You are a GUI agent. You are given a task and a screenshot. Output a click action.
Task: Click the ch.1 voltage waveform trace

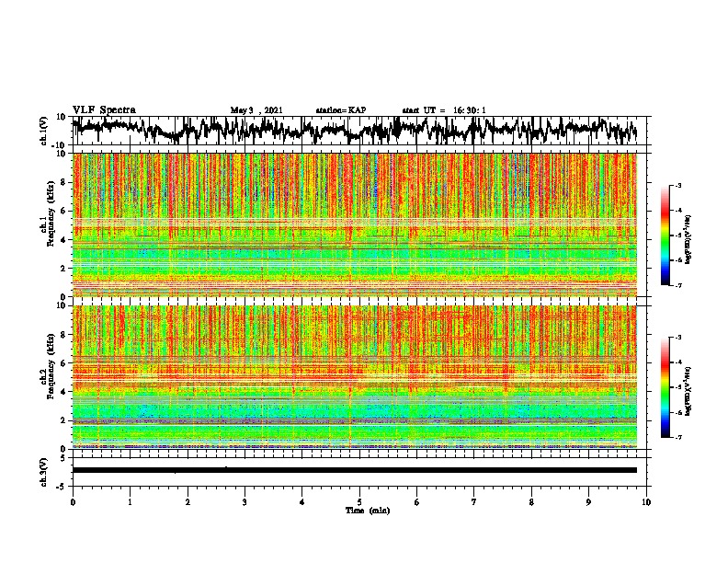pos(354,130)
